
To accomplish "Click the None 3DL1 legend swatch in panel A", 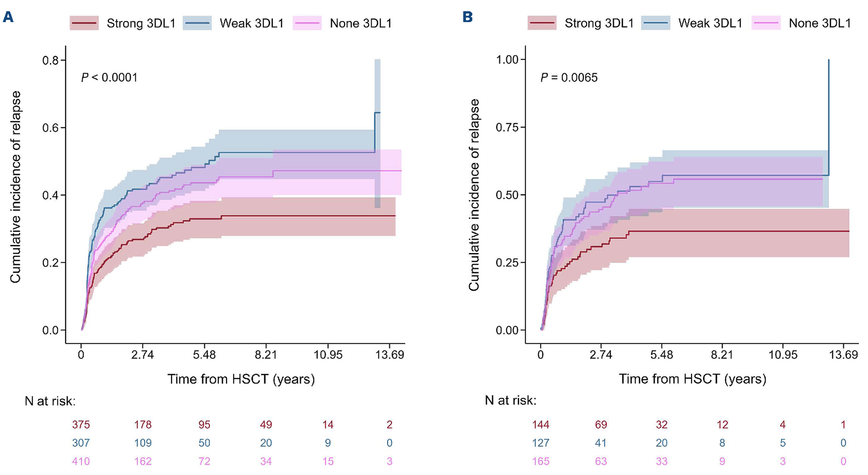I will [x=307, y=23].
